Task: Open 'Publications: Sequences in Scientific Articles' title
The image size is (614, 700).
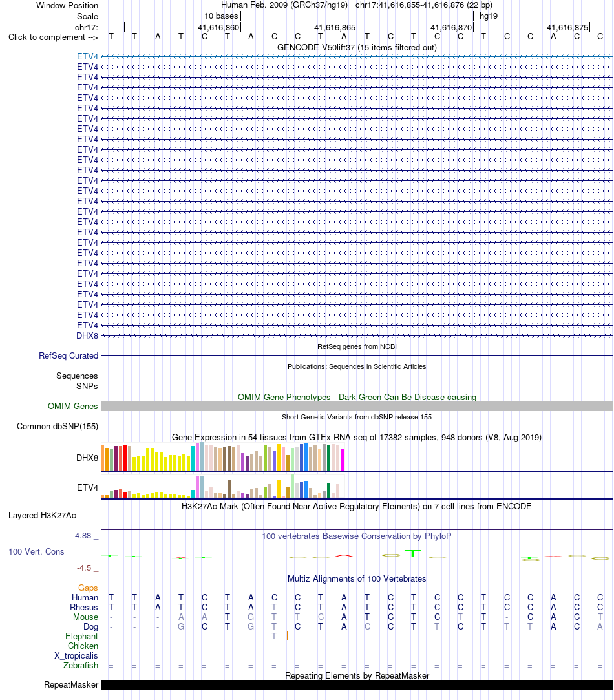Action: point(357,366)
